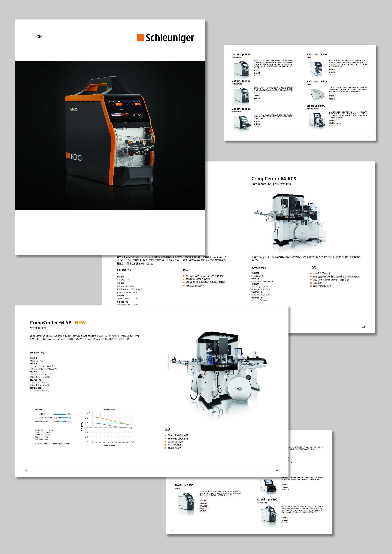Click the "高生产率" chart legend heading

[39, 409]
